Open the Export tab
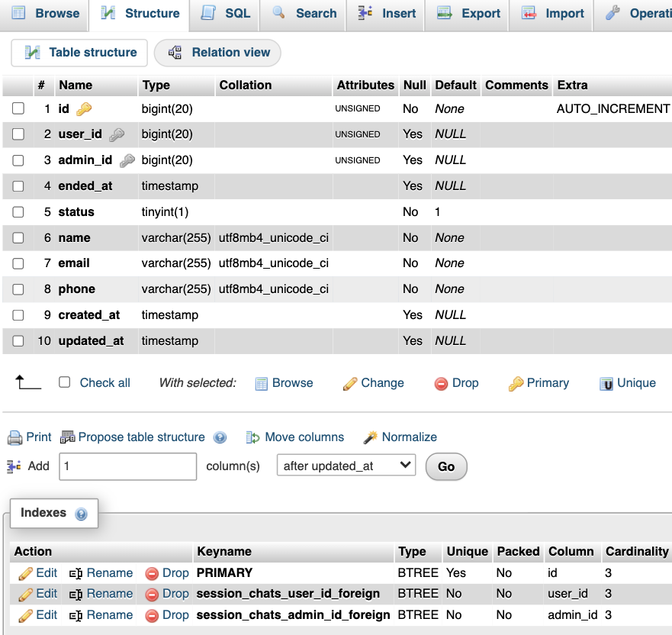 (x=467, y=13)
